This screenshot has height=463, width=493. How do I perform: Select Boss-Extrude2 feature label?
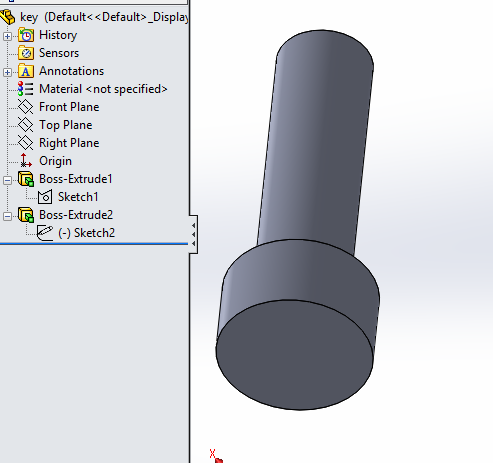point(76,215)
